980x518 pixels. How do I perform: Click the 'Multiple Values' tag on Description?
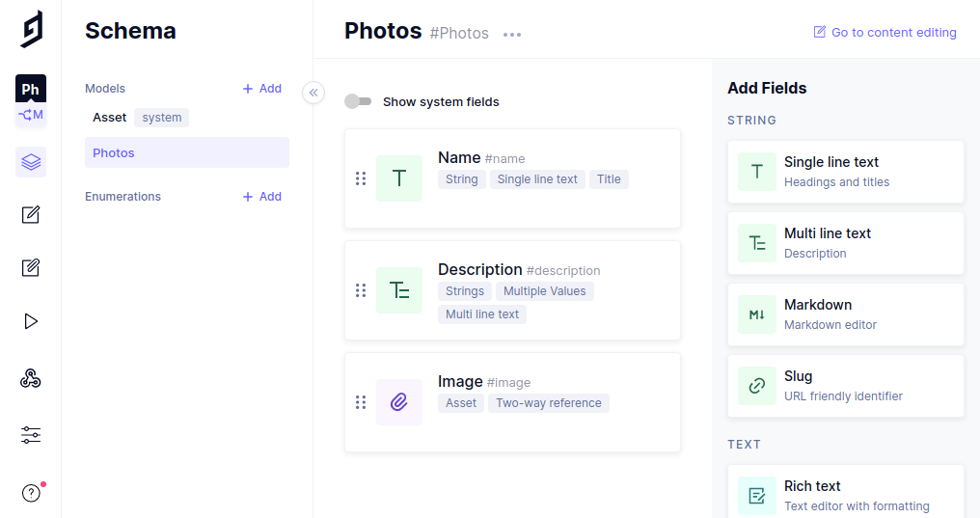pos(544,291)
